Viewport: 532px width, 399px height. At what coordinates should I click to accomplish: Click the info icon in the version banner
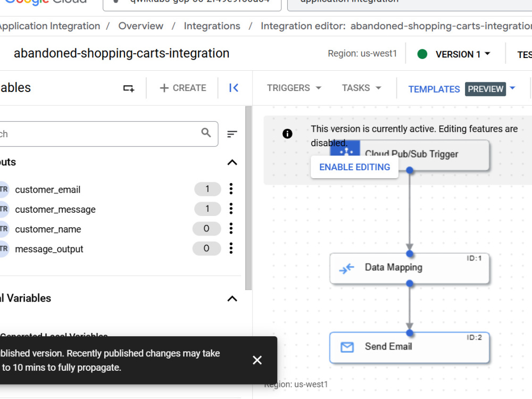[287, 134]
